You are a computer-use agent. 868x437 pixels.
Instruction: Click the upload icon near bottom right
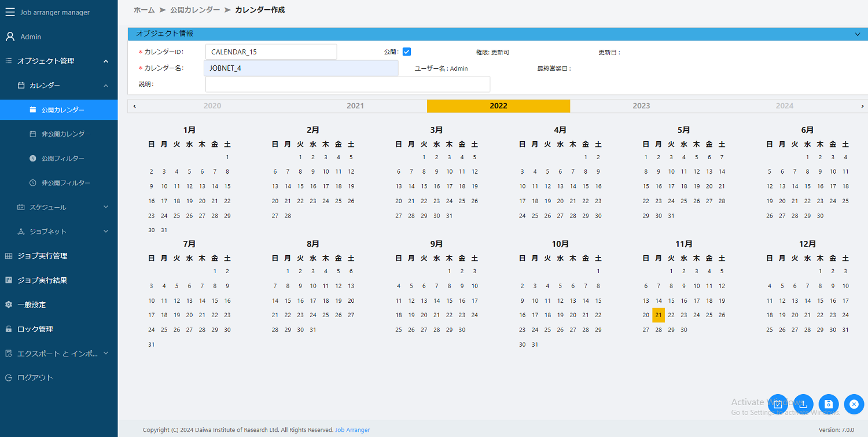coord(803,404)
